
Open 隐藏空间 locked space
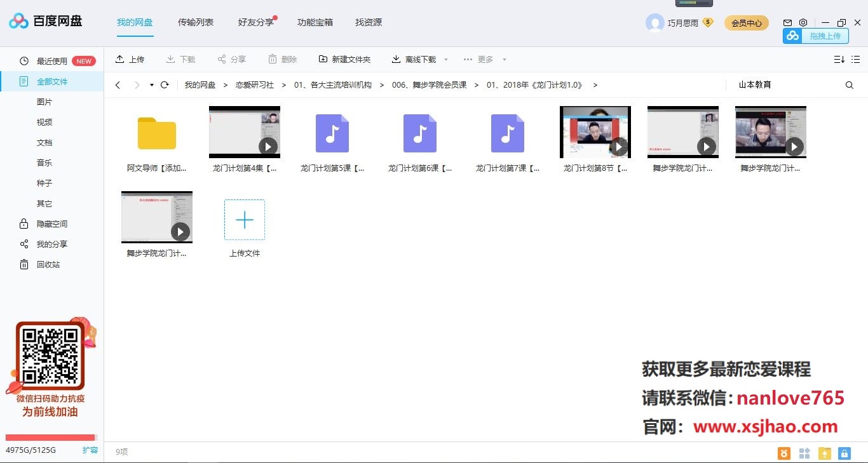tap(51, 224)
